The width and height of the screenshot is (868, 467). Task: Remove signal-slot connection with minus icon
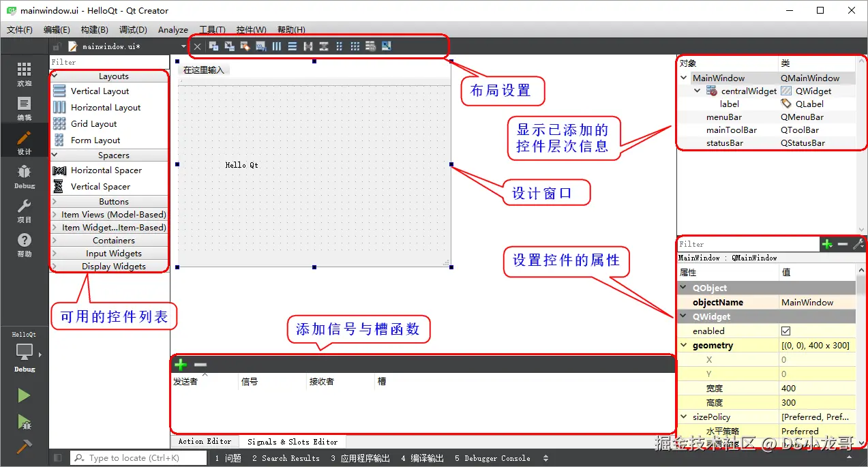point(200,365)
